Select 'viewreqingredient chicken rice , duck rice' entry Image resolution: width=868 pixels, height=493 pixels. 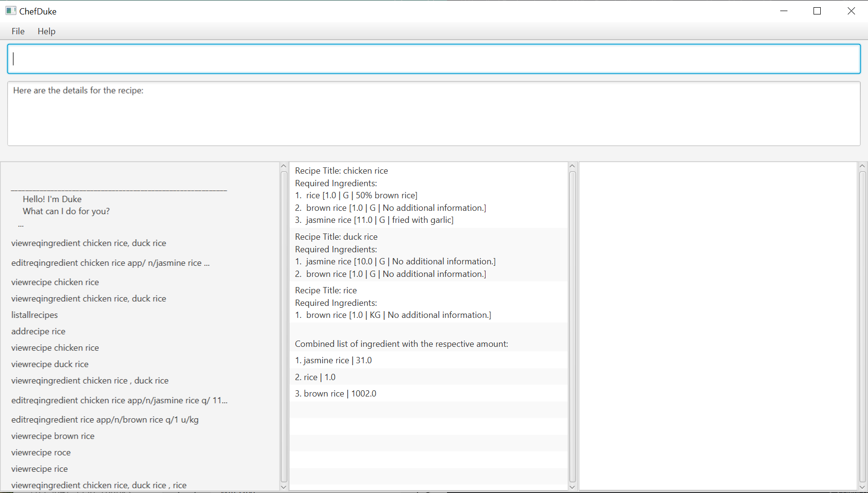pyautogui.click(x=90, y=381)
